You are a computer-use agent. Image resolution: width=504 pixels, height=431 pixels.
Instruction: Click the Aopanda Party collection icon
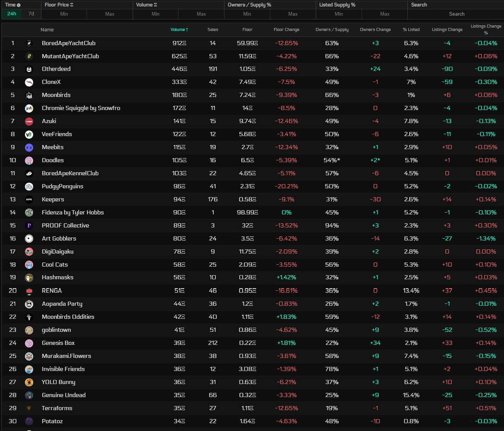coord(29,304)
